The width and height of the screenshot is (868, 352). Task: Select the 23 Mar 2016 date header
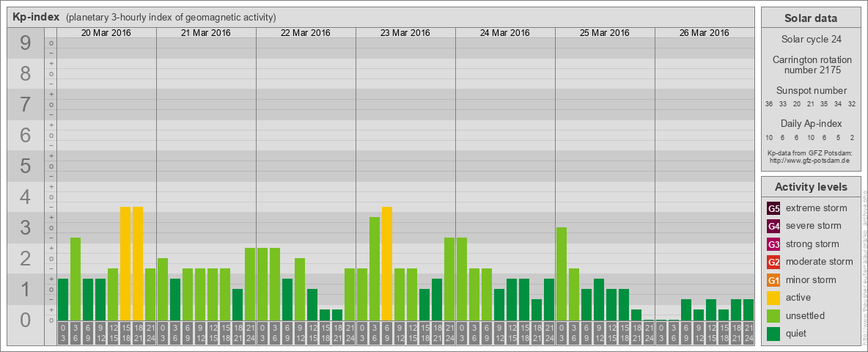pyautogui.click(x=405, y=33)
